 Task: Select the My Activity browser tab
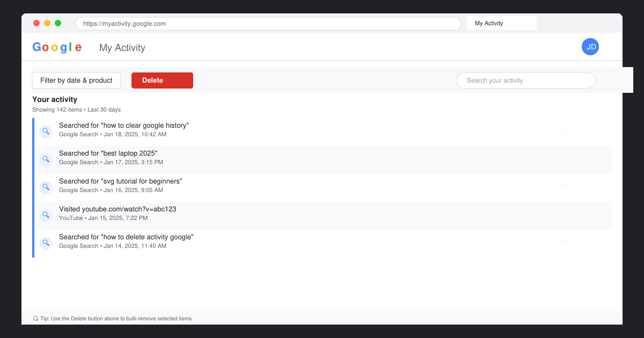(x=502, y=23)
